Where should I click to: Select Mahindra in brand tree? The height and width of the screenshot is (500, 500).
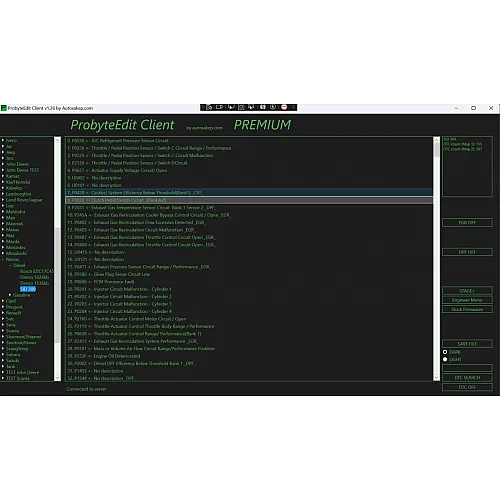coord(15,212)
